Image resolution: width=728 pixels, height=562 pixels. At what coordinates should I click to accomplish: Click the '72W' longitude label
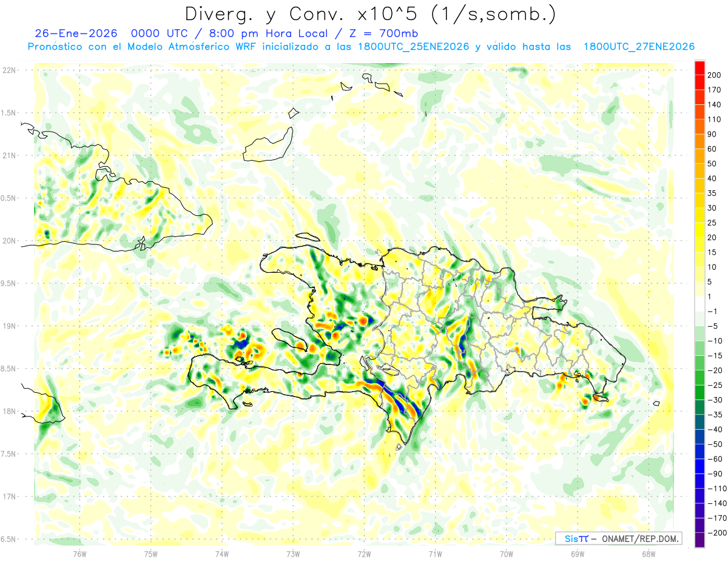pyautogui.click(x=364, y=553)
